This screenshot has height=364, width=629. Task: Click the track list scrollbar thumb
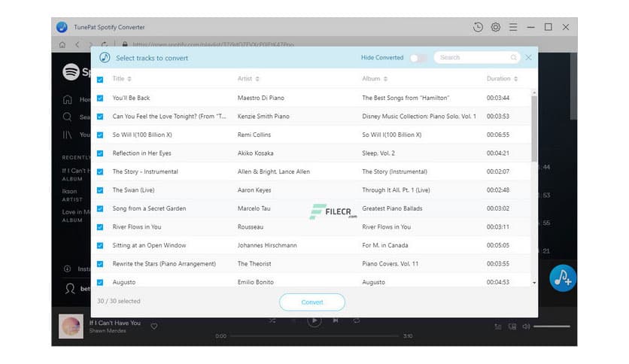coord(534,129)
